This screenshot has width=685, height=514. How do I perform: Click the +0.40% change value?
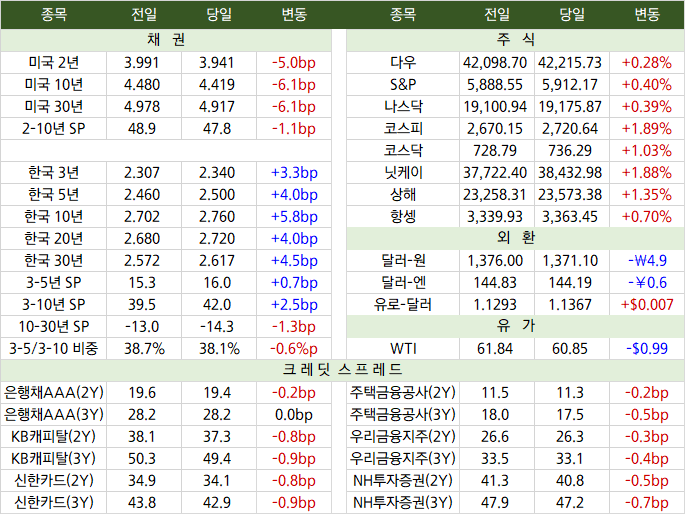647,85
